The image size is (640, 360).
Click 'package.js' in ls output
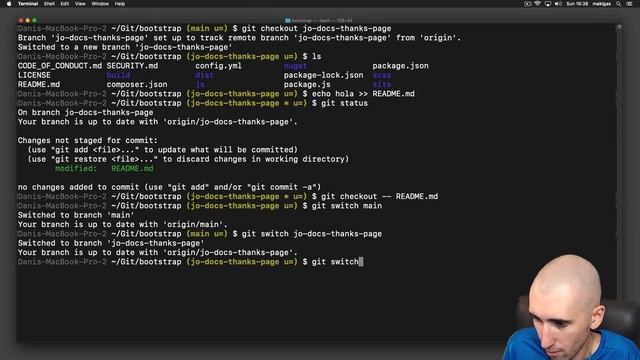click(x=307, y=84)
